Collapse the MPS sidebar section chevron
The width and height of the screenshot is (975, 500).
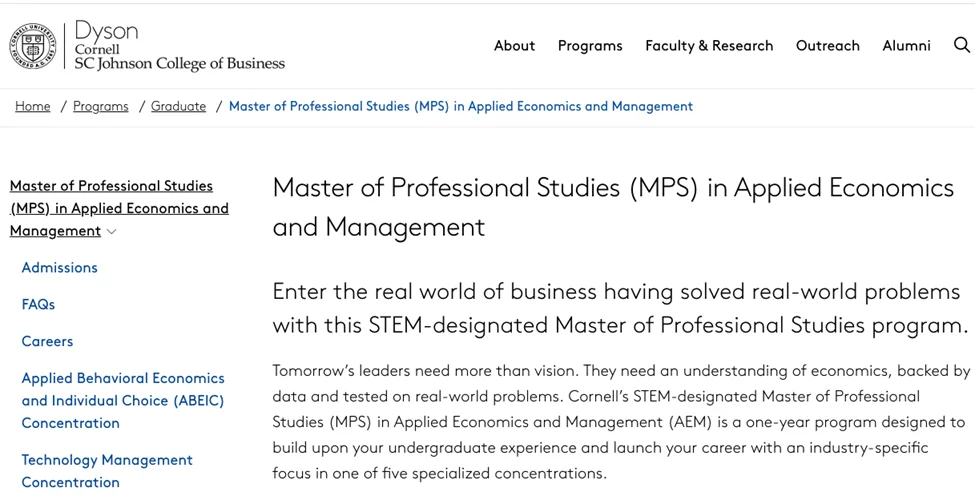[112, 232]
